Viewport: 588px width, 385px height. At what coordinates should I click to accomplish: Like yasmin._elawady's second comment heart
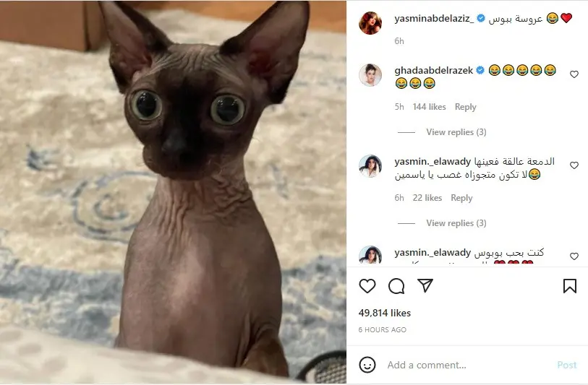point(574,256)
